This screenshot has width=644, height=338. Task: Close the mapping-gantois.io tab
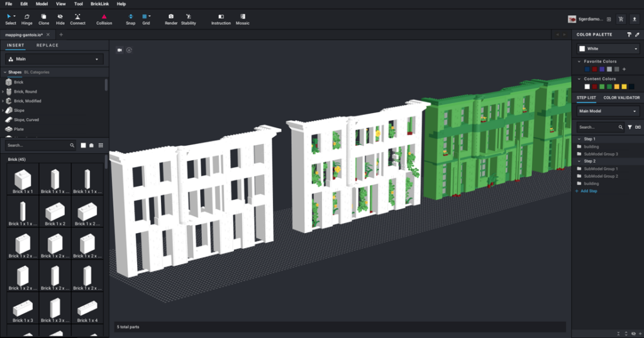[48, 35]
